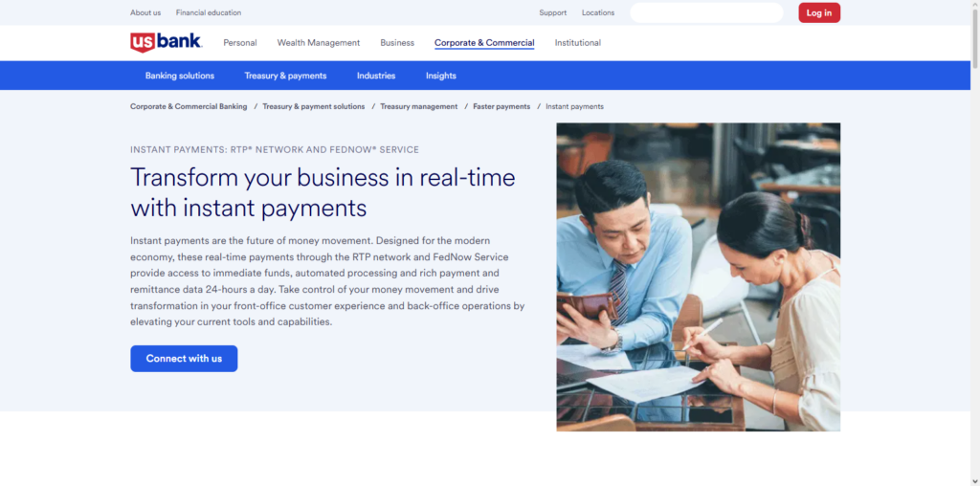The height and width of the screenshot is (486, 980).
Task: Select Business in main navigation
Action: click(x=397, y=42)
